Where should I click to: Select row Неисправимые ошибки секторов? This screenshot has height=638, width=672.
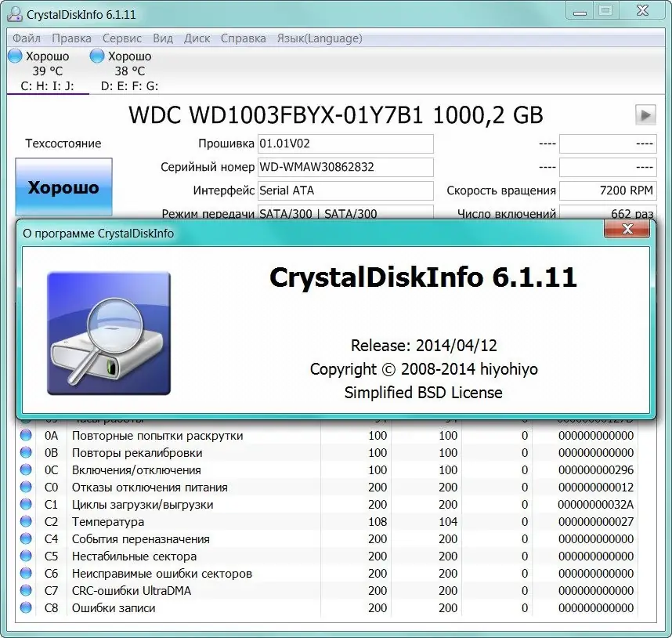tap(327, 574)
